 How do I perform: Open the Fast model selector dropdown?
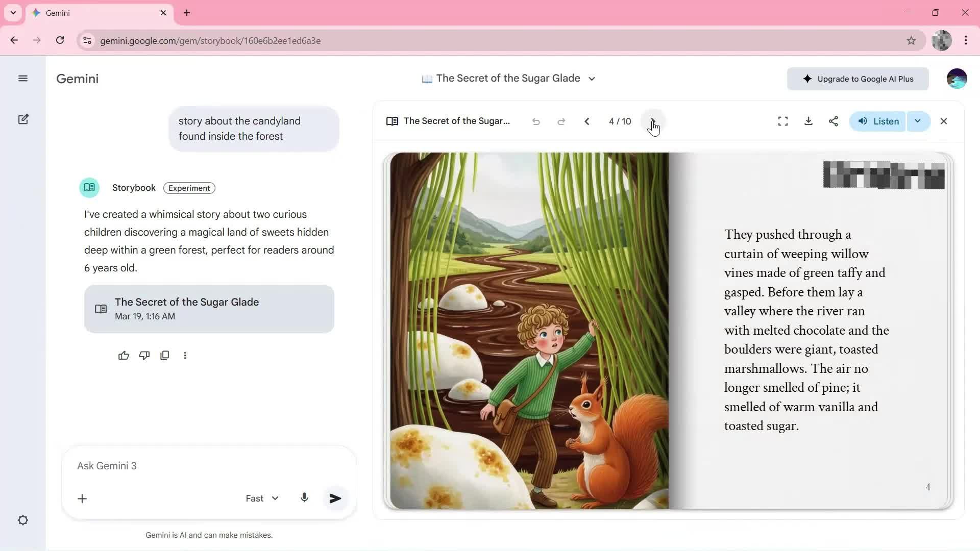pos(262,498)
